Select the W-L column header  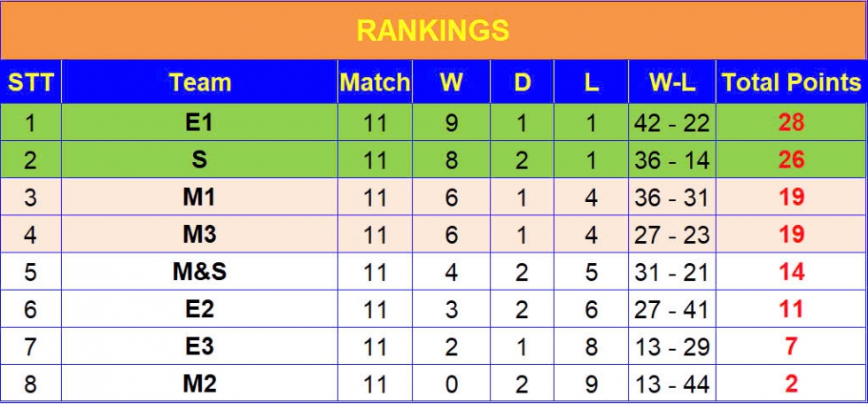pyautogui.click(x=672, y=82)
